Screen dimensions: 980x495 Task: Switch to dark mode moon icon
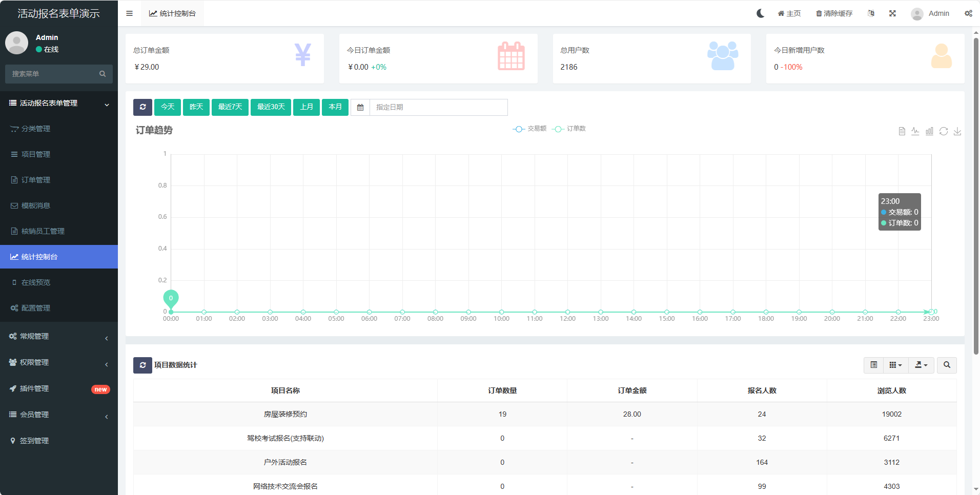760,13
